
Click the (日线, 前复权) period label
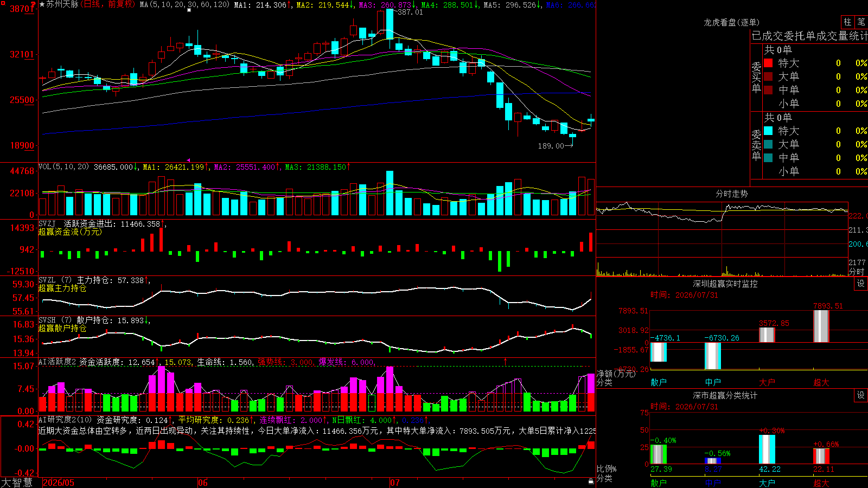click(108, 4)
